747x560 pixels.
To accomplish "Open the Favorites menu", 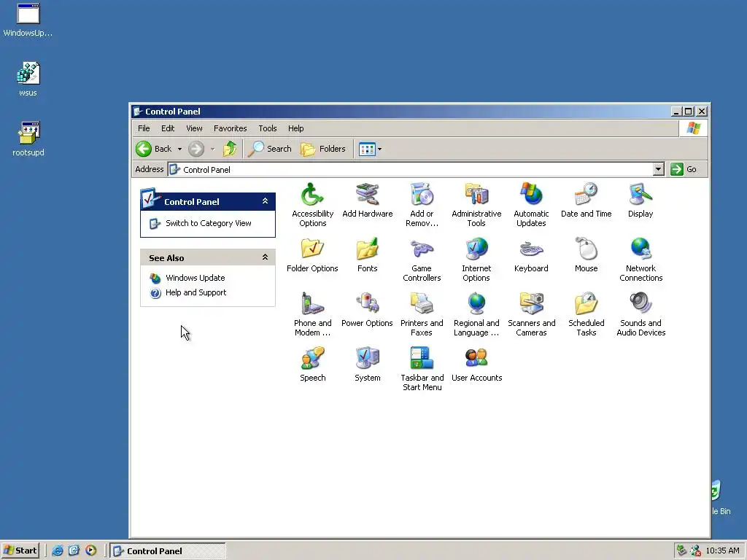I will tap(230, 128).
